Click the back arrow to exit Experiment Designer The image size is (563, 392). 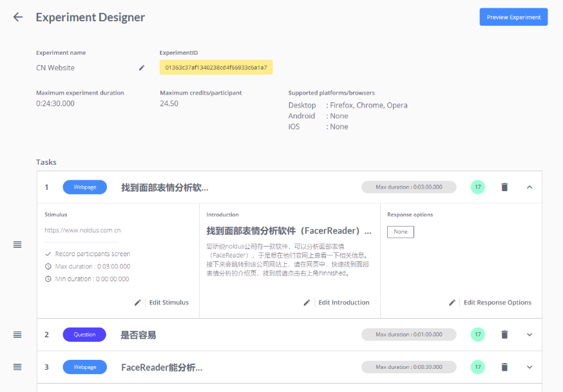(17, 17)
